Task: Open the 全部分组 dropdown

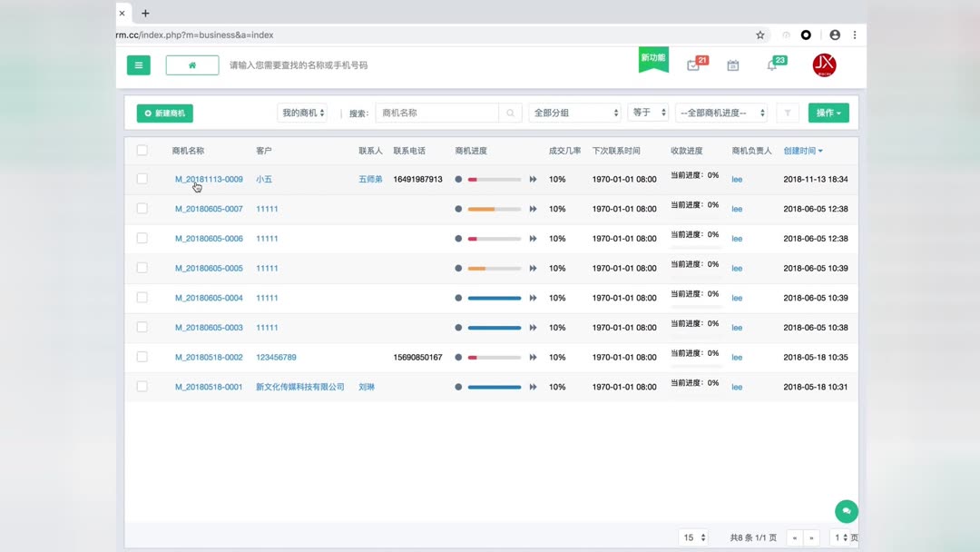Action: 575,112
